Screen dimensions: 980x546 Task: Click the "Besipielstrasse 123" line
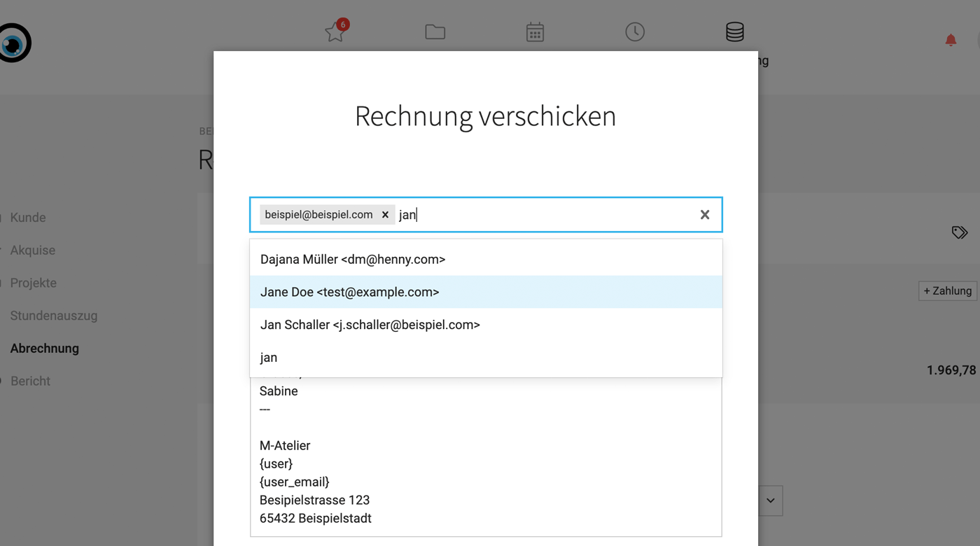pyautogui.click(x=314, y=500)
